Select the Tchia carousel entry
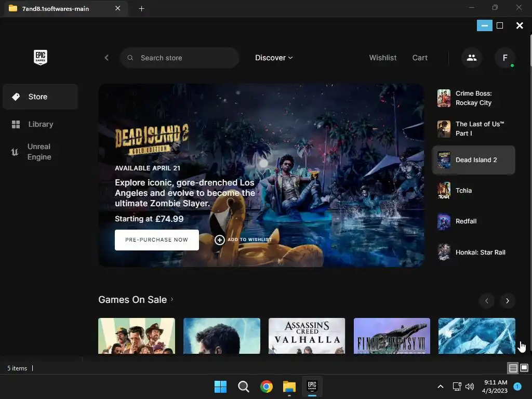The width and height of the screenshot is (532, 399). 474,190
